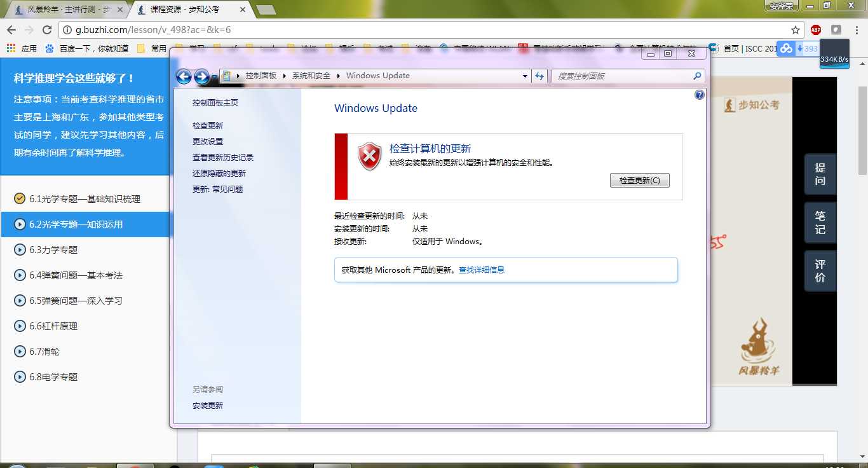The height and width of the screenshot is (468, 868).
Task: Click play icon next to 6.6杠杆原理
Action: pos(20,326)
